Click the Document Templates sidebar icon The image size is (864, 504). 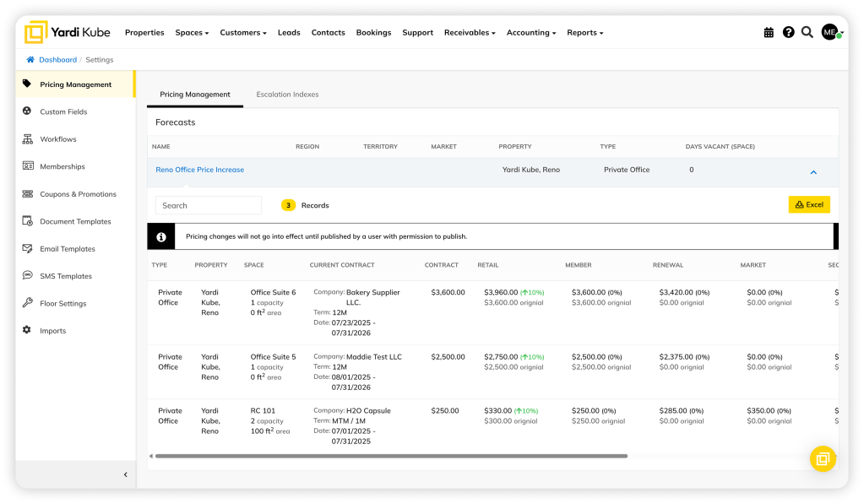click(x=27, y=221)
